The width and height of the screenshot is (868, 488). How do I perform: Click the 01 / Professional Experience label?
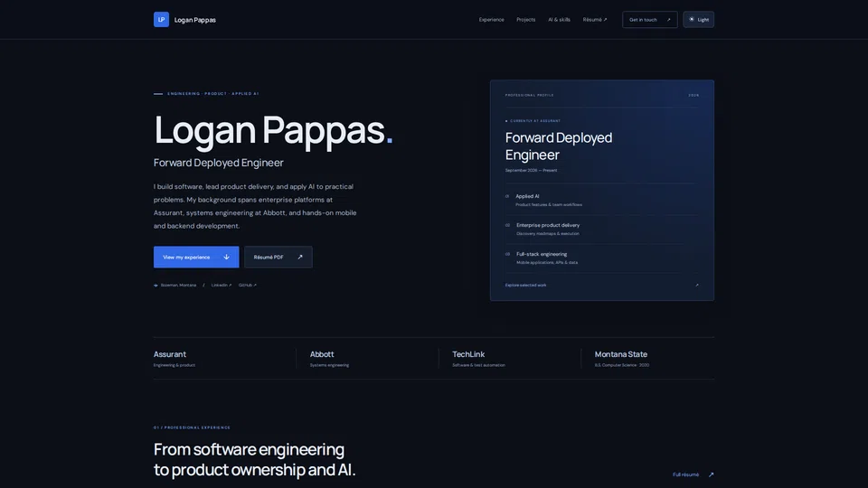pos(192,427)
